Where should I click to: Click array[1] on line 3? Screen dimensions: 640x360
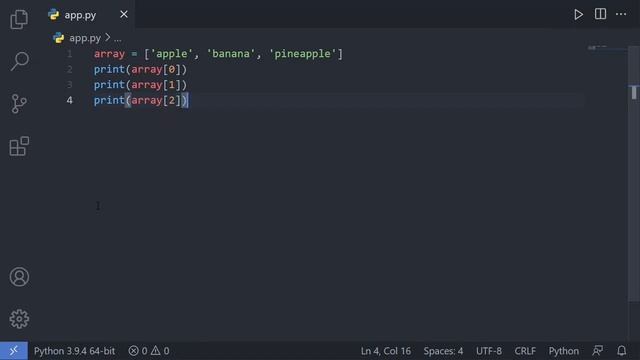click(156, 85)
